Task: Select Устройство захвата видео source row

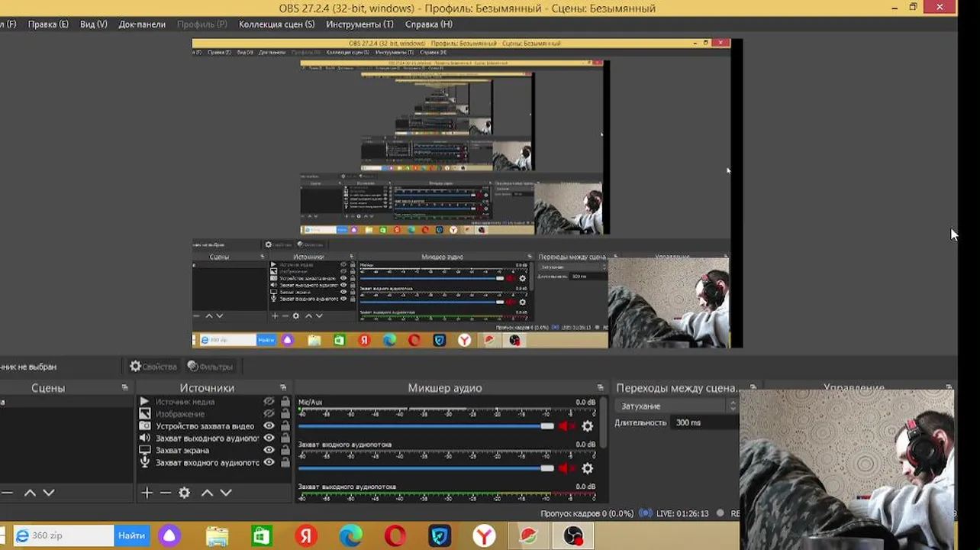Action: point(205,426)
